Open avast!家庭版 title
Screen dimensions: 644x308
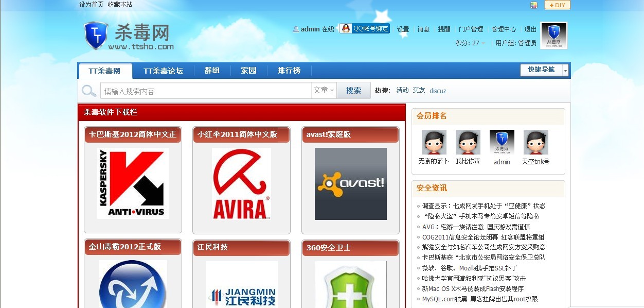[329, 134]
